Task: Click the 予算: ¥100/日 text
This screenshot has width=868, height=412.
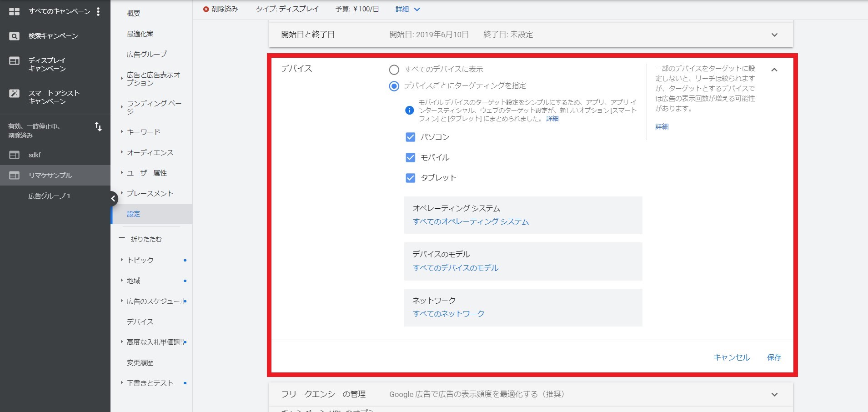Action: click(357, 9)
